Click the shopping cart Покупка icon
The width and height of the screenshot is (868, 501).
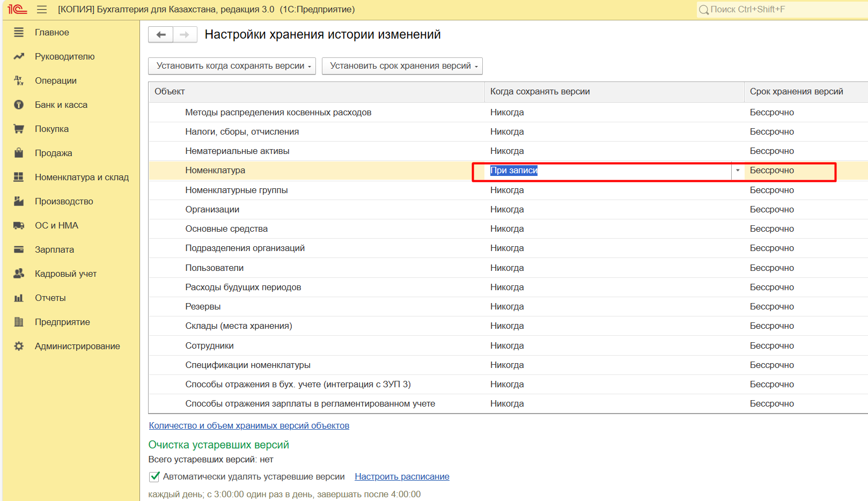coord(19,129)
